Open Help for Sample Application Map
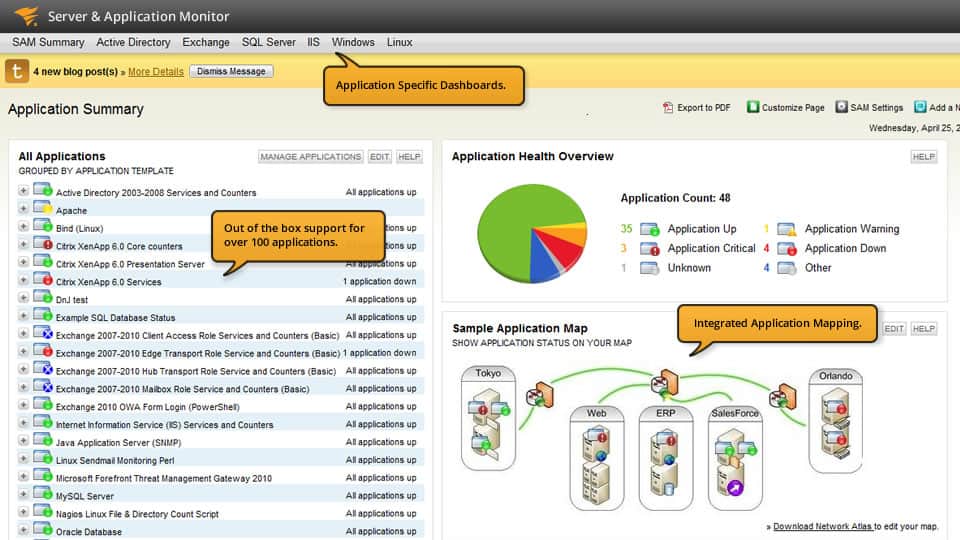The height and width of the screenshot is (540, 960). click(923, 329)
